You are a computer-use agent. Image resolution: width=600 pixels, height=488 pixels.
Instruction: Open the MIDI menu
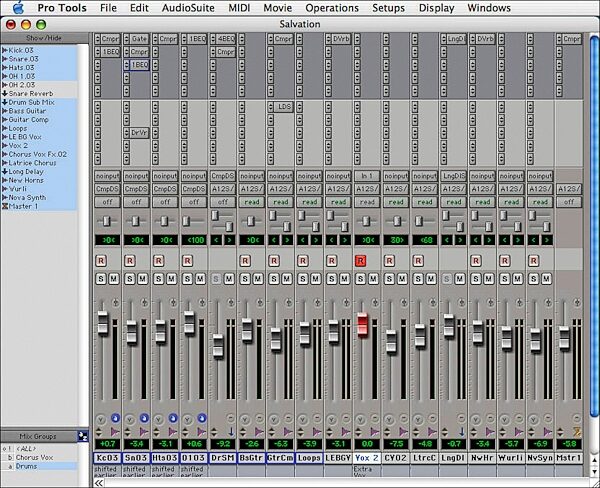[239, 8]
